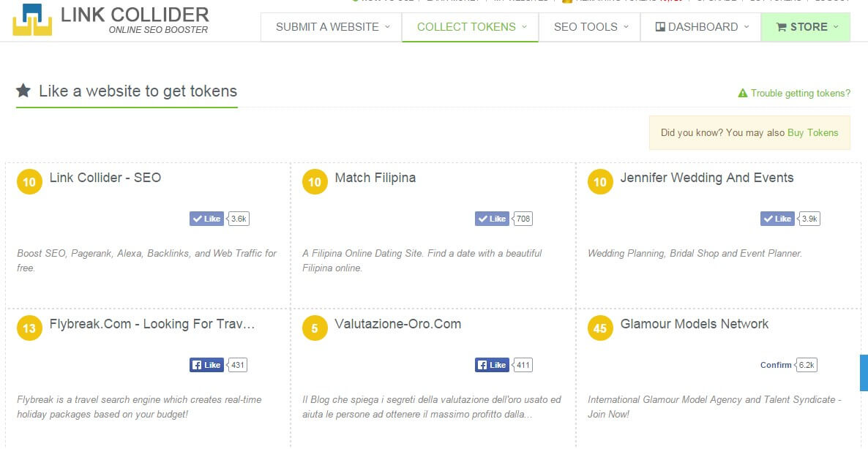This screenshot has height=449, width=868.
Task: Open the COLLECT TOKENS menu
Action: pyautogui.click(x=470, y=26)
